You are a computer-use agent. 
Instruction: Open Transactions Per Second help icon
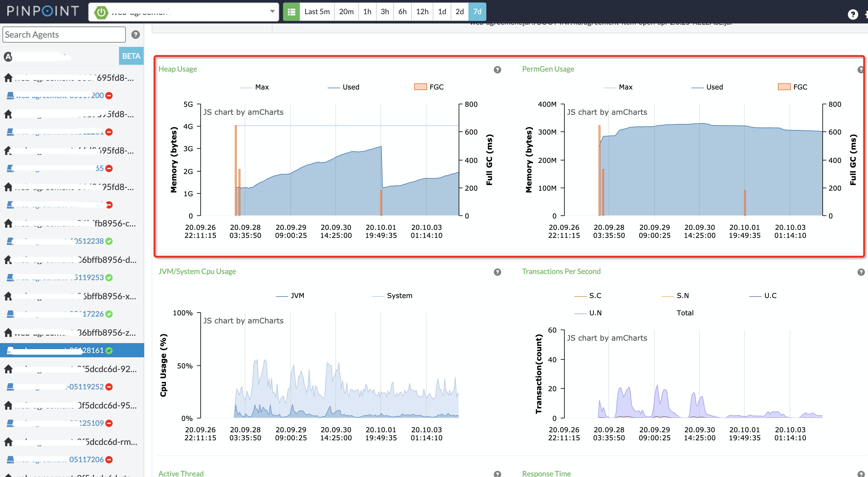click(x=861, y=272)
